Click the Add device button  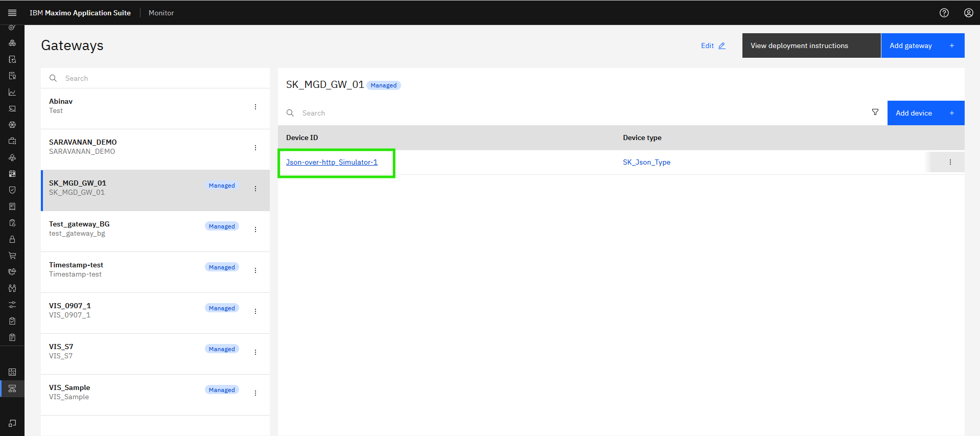[926, 113]
